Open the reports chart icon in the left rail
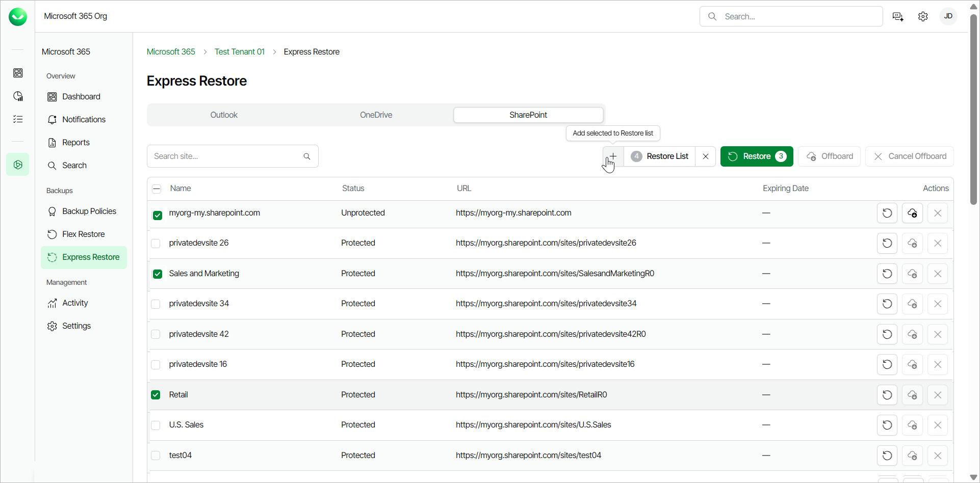The image size is (980, 483). click(x=18, y=96)
